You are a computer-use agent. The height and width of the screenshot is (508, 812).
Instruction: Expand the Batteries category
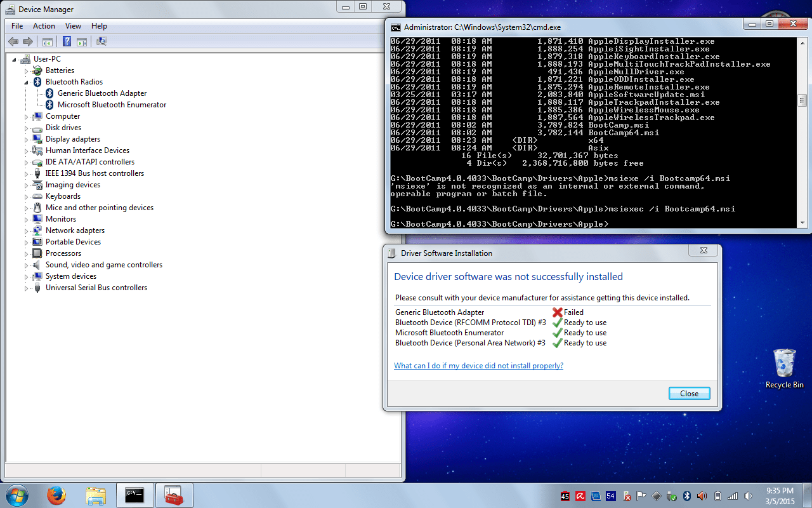click(x=26, y=70)
